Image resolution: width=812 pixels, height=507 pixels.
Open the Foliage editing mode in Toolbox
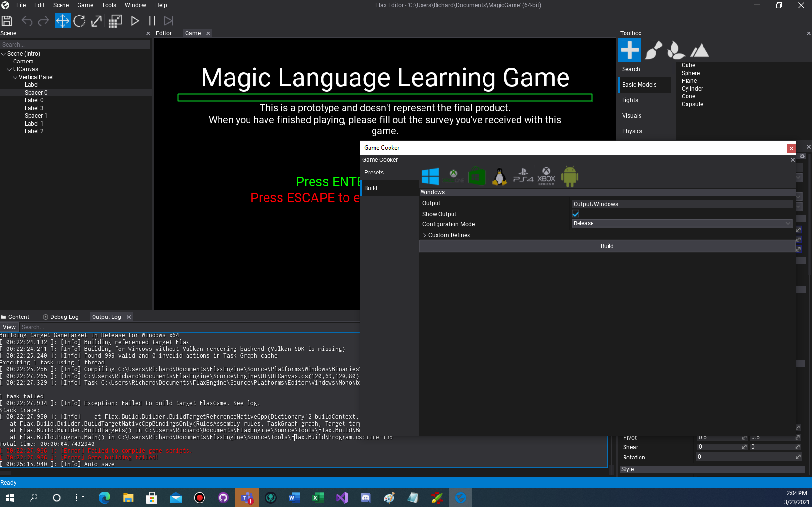pos(676,49)
